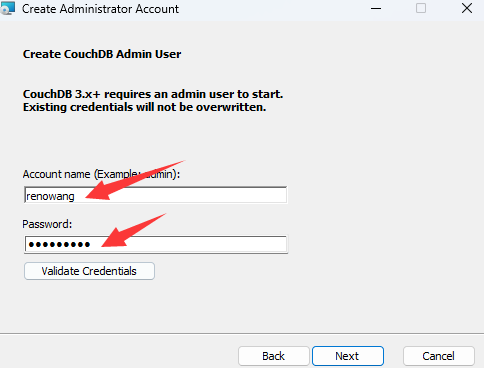The width and height of the screenshot is (484, 368).
Task: Click the Validate Credentials button
Action: click(x=89, y=271)
